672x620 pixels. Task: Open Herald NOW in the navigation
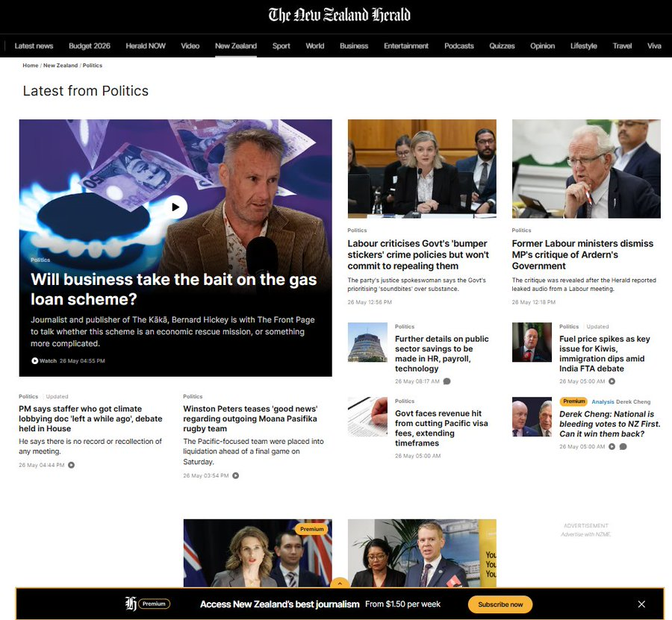point(146,46)
